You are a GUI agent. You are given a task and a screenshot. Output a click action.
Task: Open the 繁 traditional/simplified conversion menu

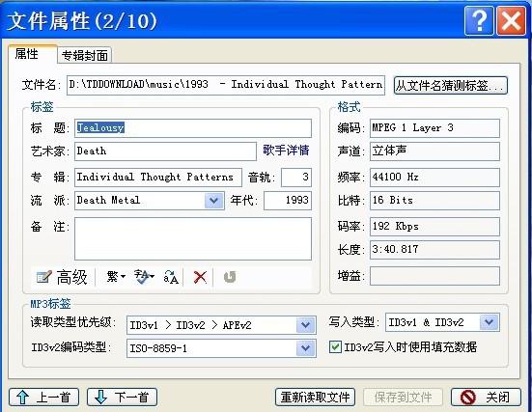point(116,277)
